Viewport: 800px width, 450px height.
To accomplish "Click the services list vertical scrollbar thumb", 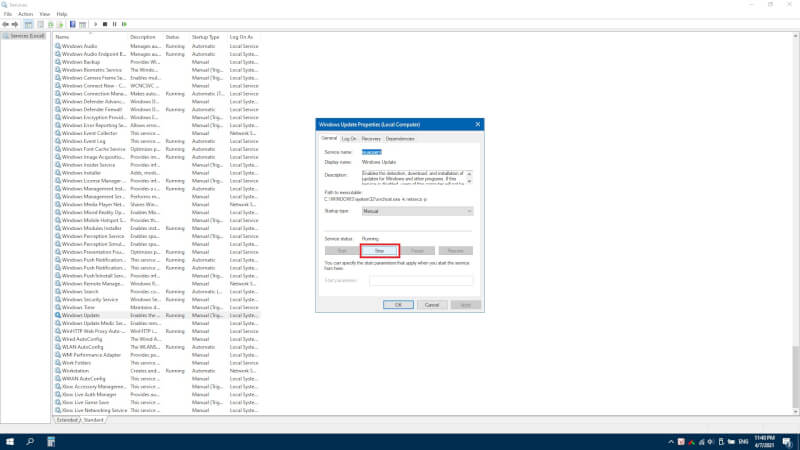I will pos(795,377).
